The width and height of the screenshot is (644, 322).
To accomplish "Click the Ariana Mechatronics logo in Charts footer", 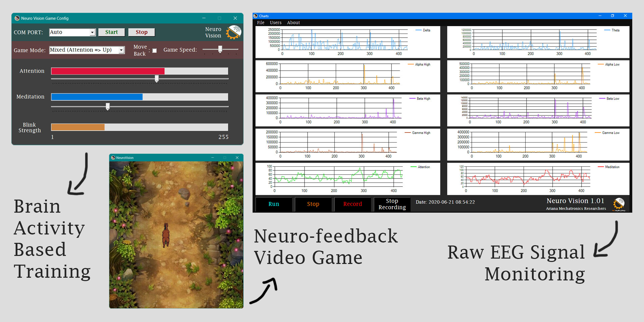I will point(619,204).
